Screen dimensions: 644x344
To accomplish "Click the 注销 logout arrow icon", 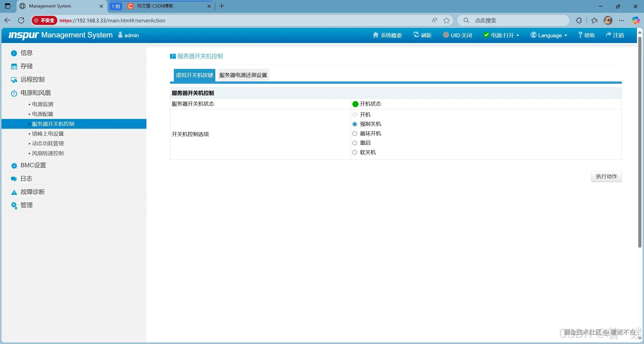I will point(609,35).
